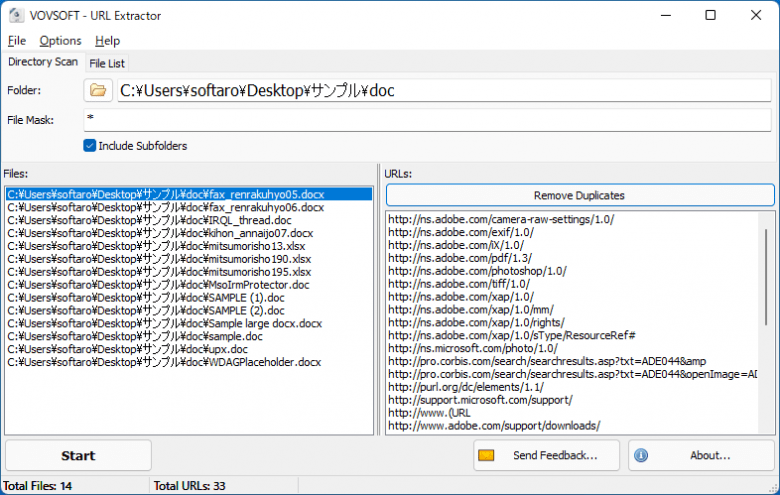The height and width of the screenshot is (495, 780).
Task: Select fax_renrakuhyo05.docx in Files list
Action: pyautogui.click(x=189, y=195)
